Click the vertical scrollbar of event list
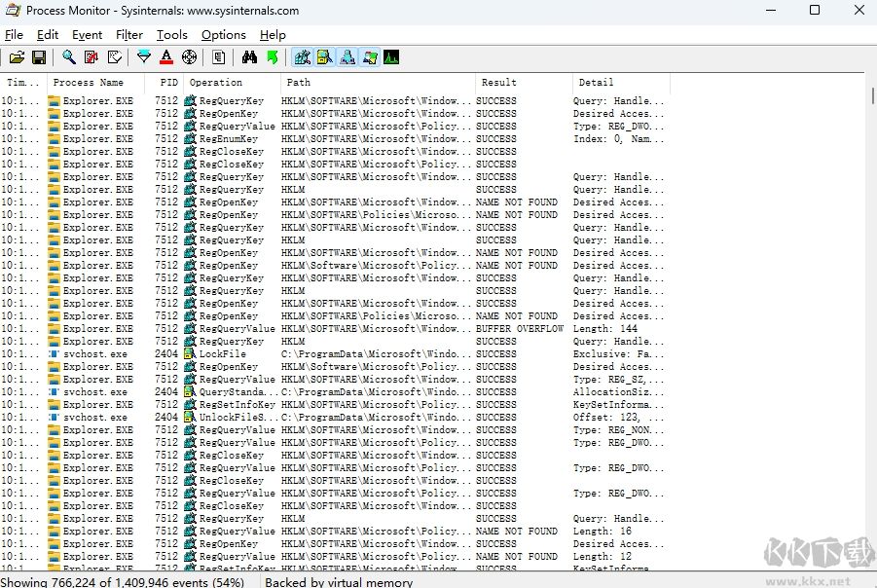Screen dimensions: 877x588 (x=870, y=292)
